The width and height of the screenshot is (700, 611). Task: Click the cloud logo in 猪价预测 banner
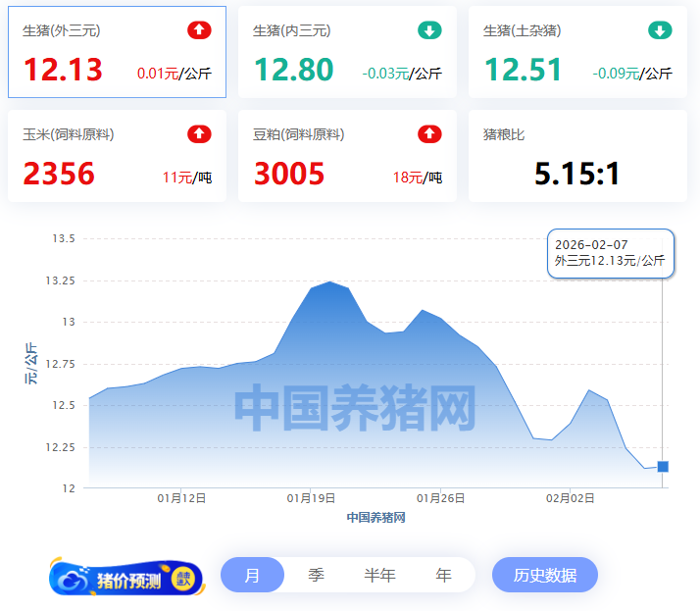74,580
